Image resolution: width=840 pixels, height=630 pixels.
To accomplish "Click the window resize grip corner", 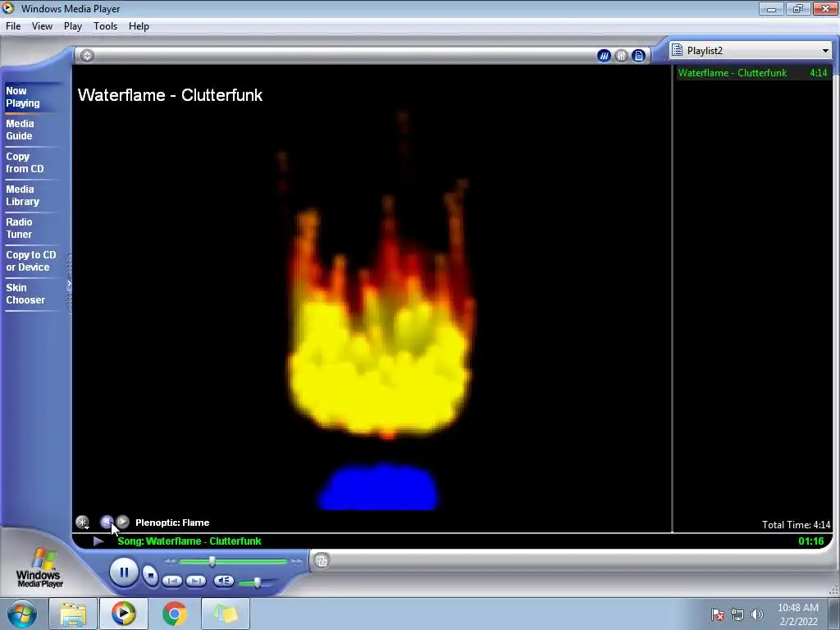I will 833,591.
